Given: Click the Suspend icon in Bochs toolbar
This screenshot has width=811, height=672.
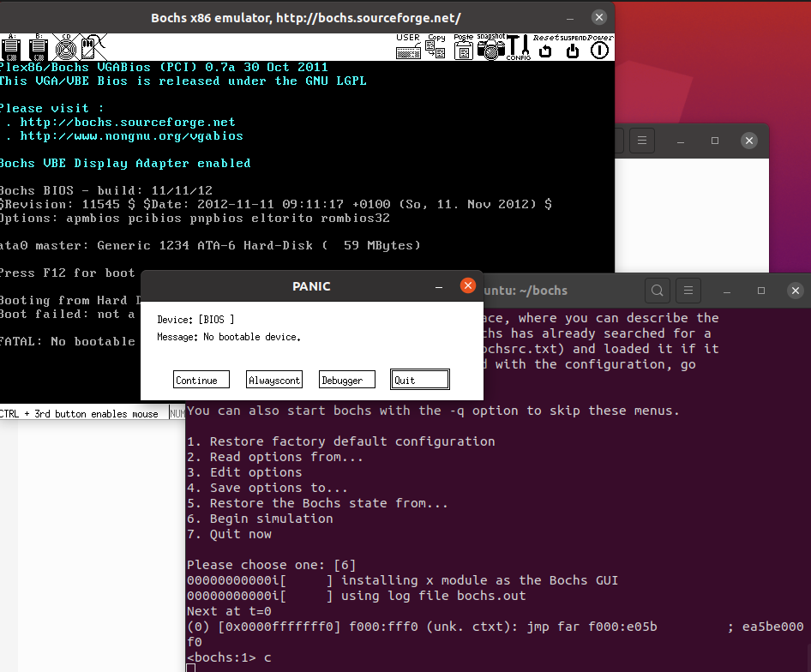Looking at the screenshot, I should (x=573, y=47).
